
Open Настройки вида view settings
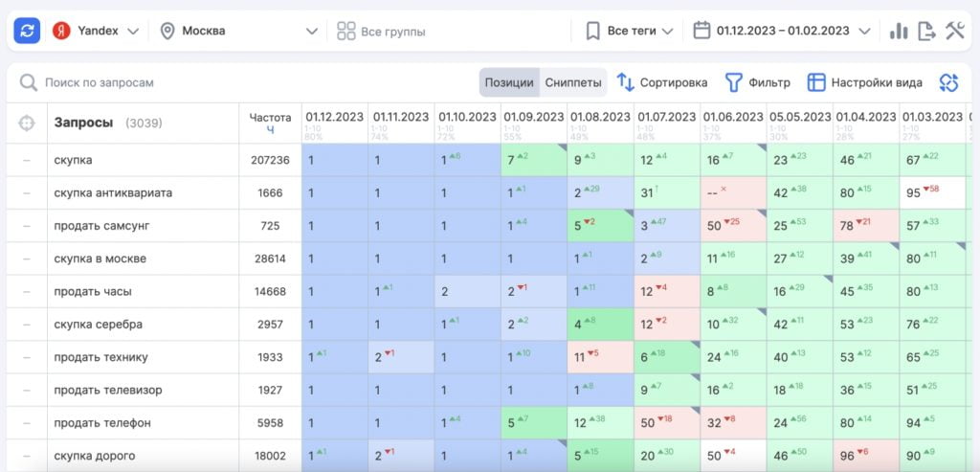(865, 82)
